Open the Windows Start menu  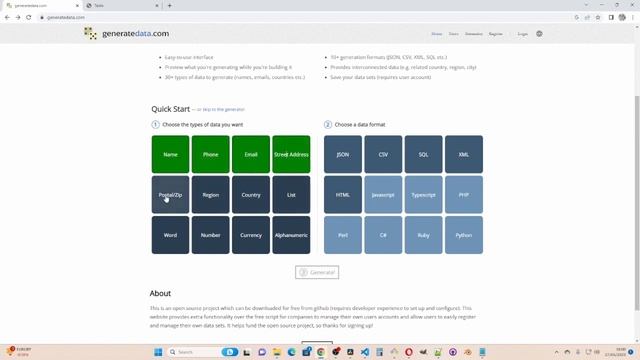click(158, 352)
